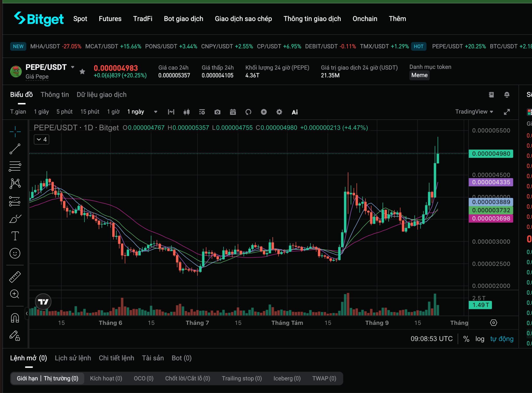Select the trend line drawing tool
This screenshot has height=393, width=532.
coord(15,149)
